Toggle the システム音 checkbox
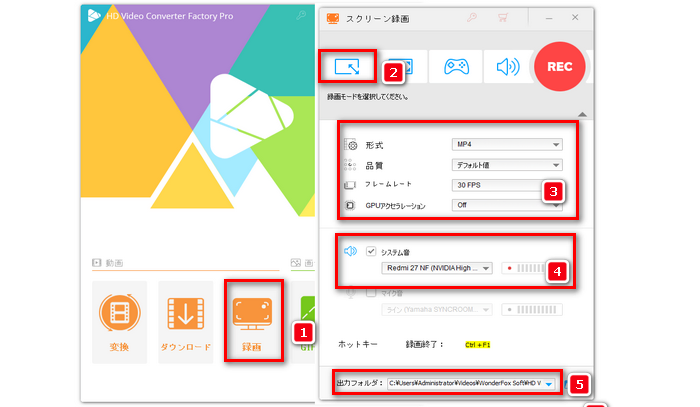Viewport: 700px width, 407px height. pyautogui.click(x=372, y=252)
